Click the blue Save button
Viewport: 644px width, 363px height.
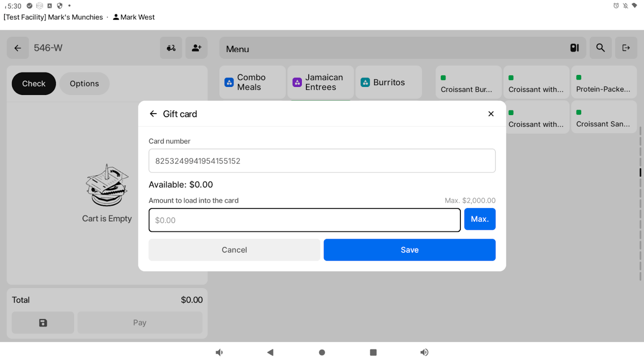(x=409, y=250)
